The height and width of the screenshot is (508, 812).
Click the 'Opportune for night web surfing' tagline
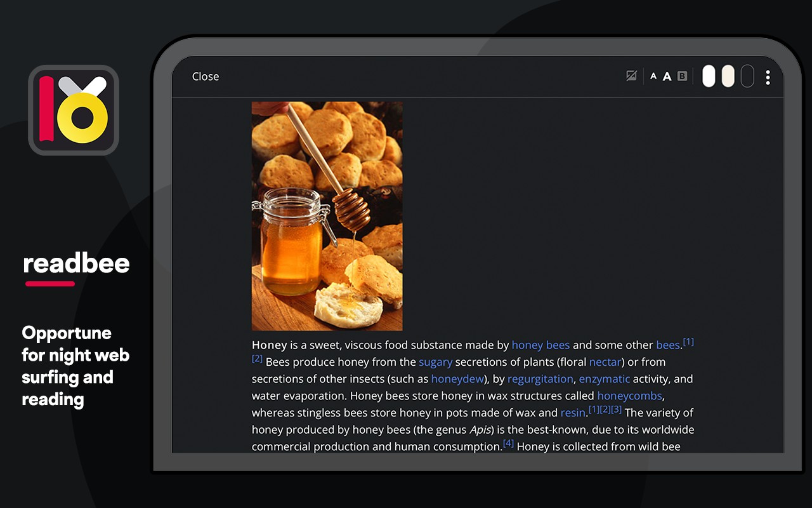click(75, 366)
